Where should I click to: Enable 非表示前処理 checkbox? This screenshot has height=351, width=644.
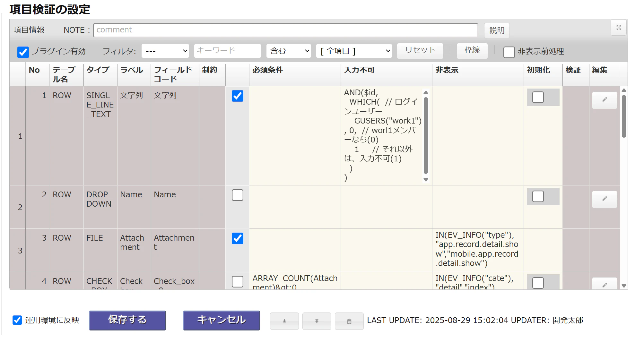[509, 52]
